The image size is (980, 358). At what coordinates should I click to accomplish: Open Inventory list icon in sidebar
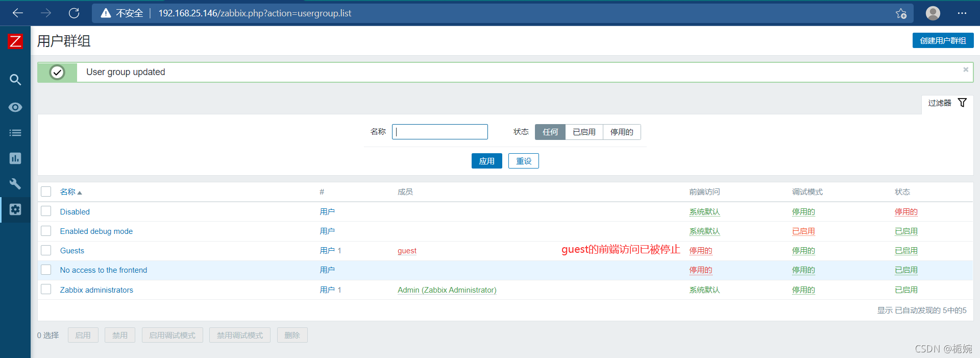pyautogui.click(x=15, y=133)
